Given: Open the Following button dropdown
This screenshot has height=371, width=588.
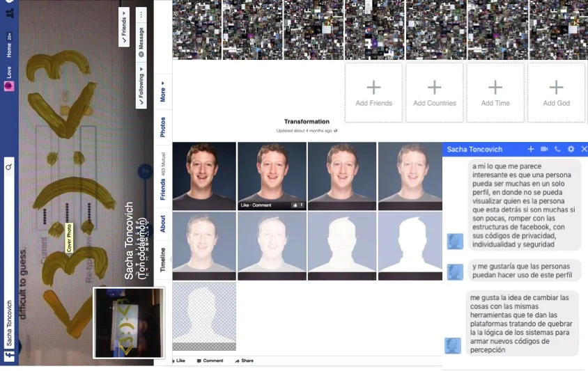Looking at the screenshot, I should [x=141, y=87].
